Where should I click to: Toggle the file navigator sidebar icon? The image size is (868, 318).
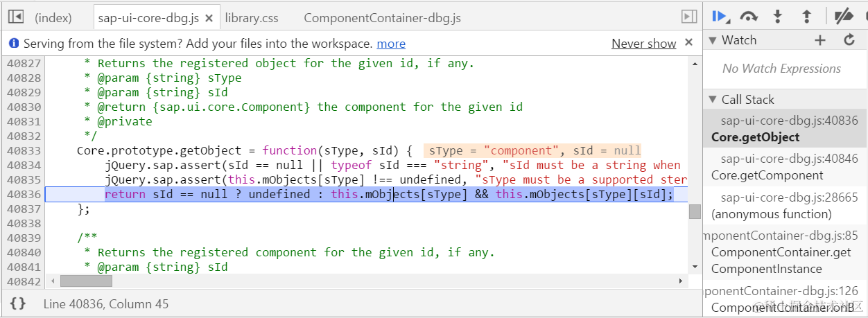(16, 17)
